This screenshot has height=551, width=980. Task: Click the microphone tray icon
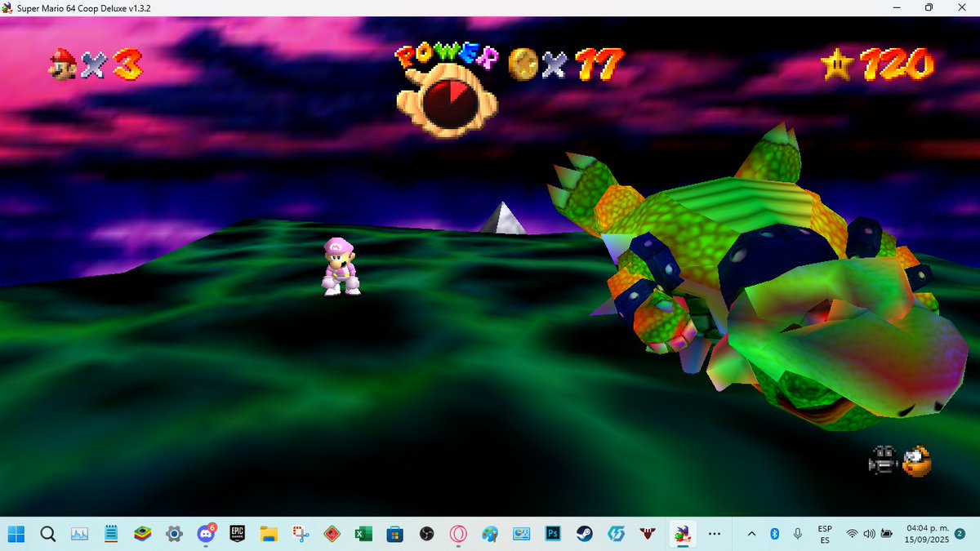pyautogui.click(x=797, y=534)
